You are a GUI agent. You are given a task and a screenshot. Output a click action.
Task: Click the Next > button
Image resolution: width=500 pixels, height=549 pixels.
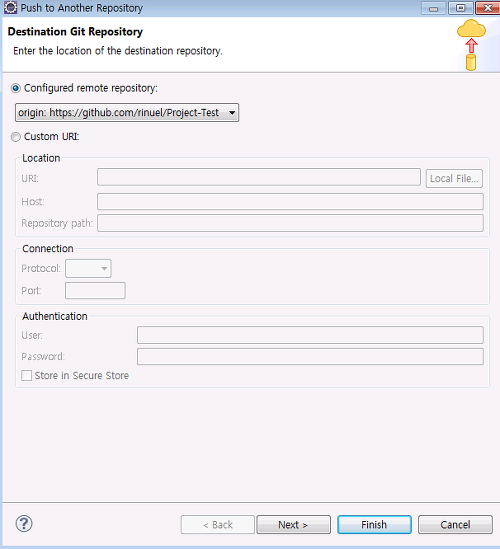point(293,524)
